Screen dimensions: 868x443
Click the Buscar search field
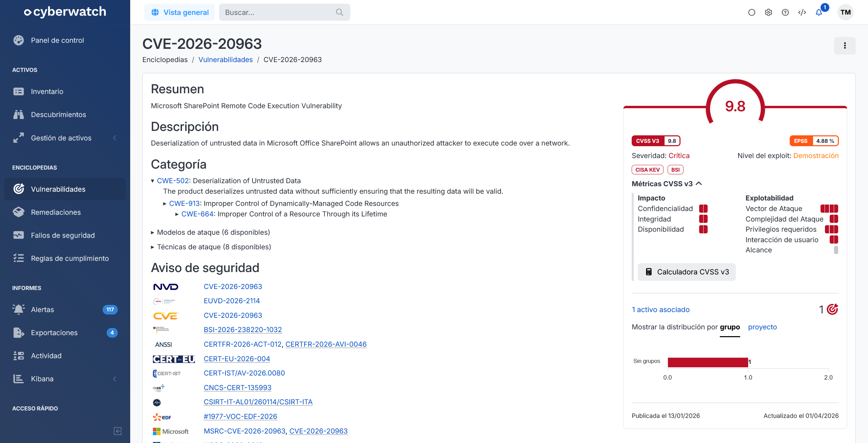tap(284, 13)
